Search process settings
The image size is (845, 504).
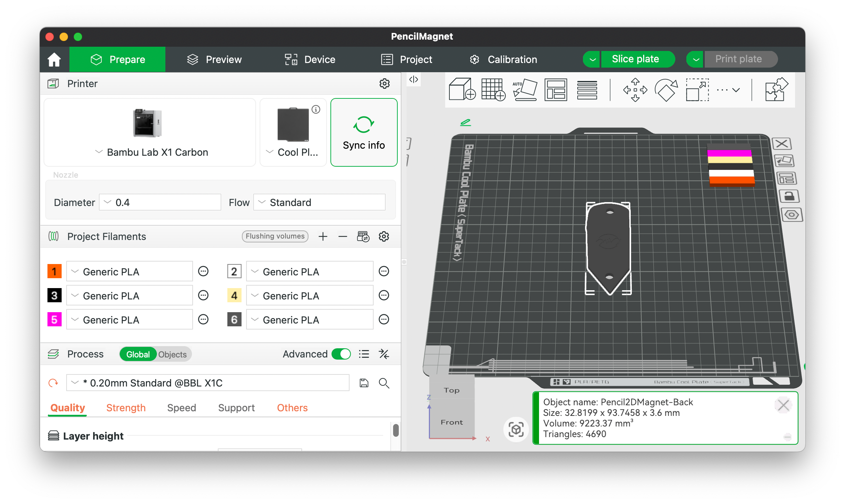[384, 383]
